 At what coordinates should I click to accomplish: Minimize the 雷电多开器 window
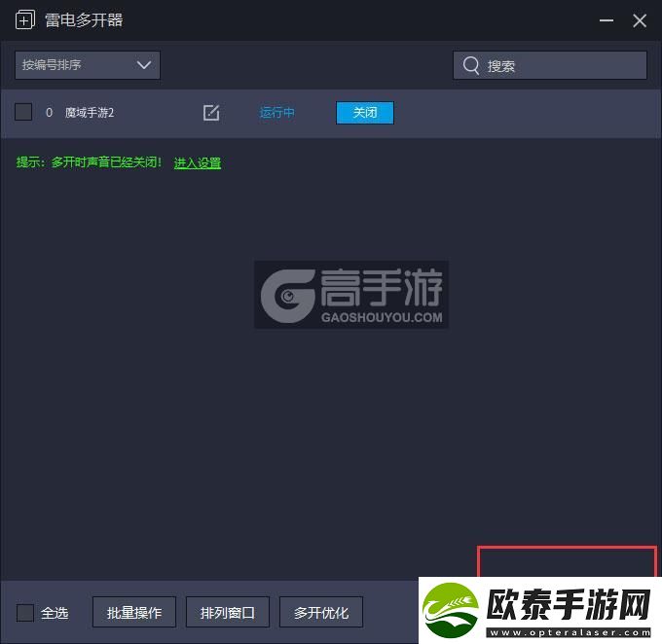tap(607, 20)
